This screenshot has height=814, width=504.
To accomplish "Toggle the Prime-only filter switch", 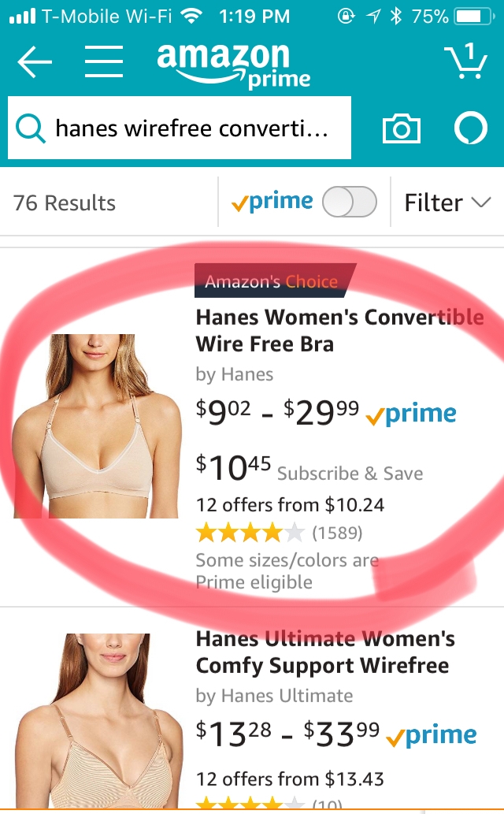I will coord(350,202).
